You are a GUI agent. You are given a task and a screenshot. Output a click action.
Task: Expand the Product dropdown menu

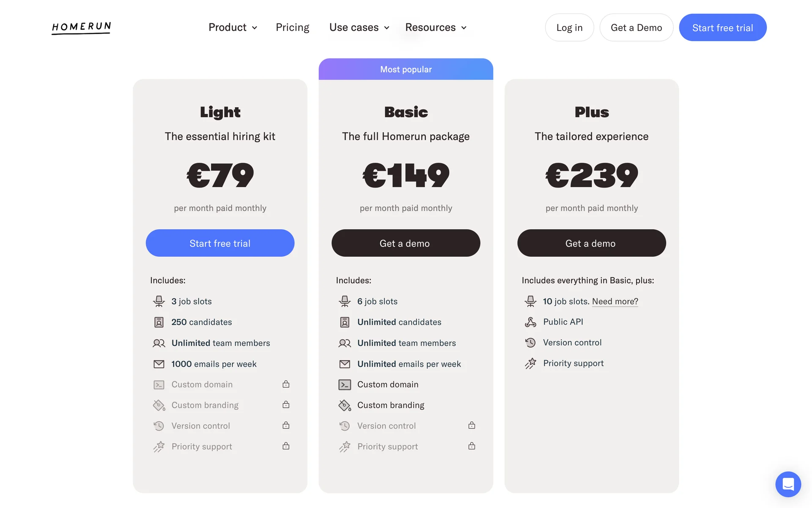[233, 28]
